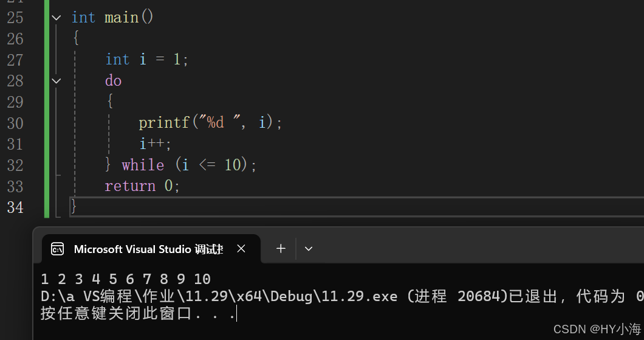Image resolution: width=644 pixels, height=340 pixels.
Task: Click line number 29 in the gutter
Action: [x=15, y=102]
